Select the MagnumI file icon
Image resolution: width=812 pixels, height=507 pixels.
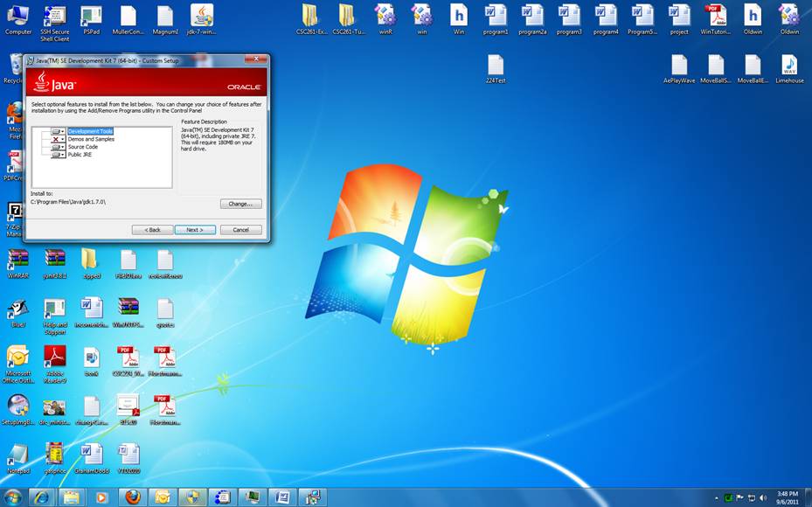[165, 20]
